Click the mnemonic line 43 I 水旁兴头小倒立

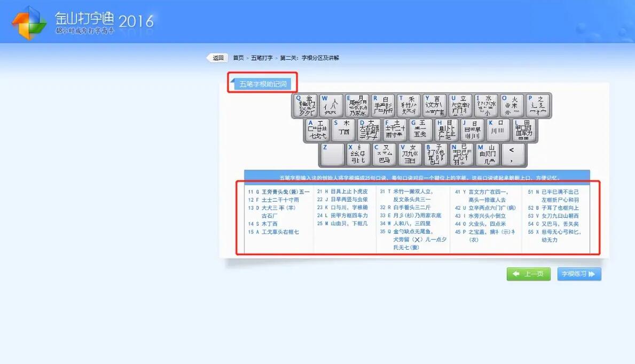(x=480, y=216)
